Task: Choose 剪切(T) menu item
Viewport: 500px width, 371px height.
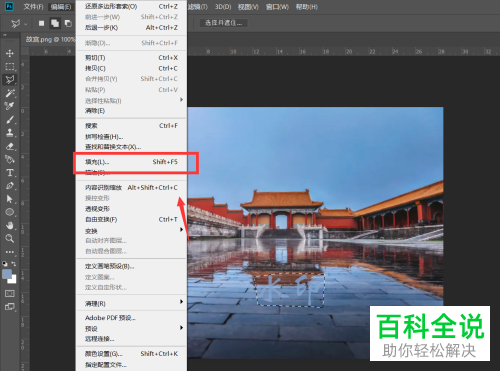Action: 131,58
